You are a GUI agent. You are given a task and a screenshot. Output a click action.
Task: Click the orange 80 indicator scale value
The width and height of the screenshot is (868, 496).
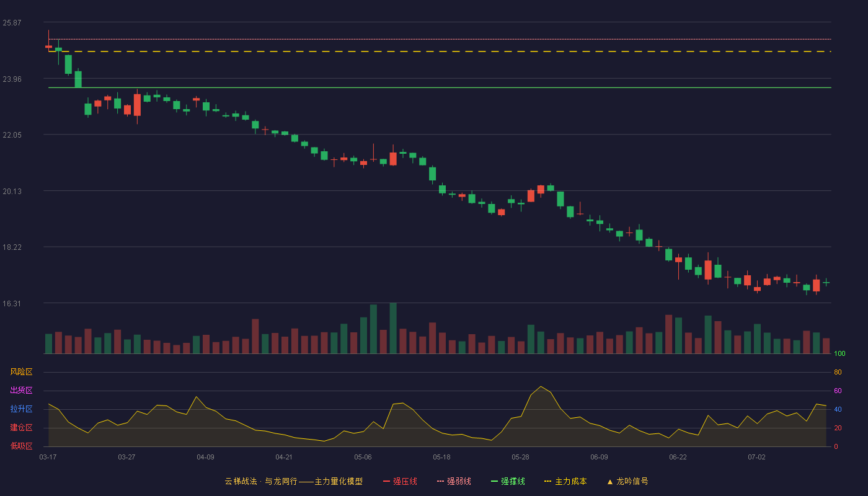point(838,372)
